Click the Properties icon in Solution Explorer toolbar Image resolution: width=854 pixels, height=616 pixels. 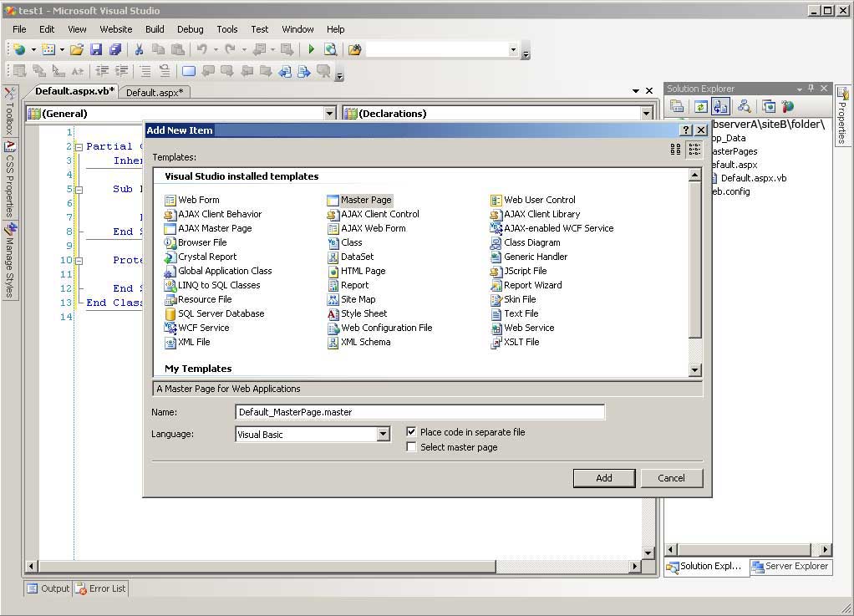tap(677, 106)
